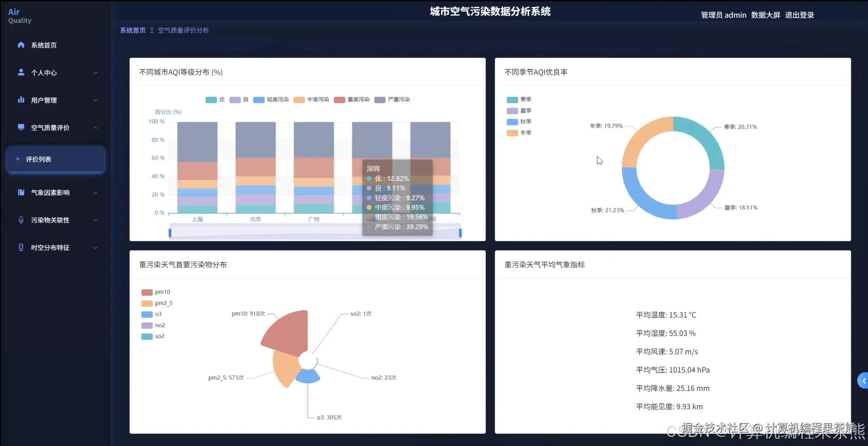Select the 评价列表 submenu item
Image resolution: width=868 pixels, height=446 pixels.
coord(55,159)
